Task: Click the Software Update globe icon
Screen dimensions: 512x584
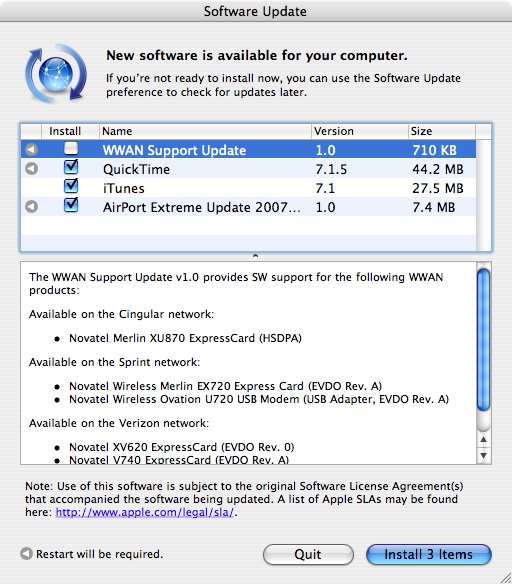Action: [x=56, y=74]
